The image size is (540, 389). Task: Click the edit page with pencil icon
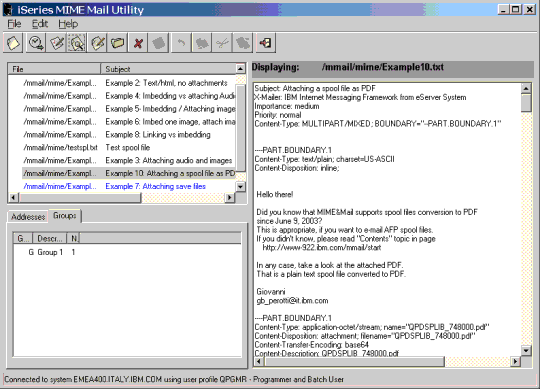point(97,43)
